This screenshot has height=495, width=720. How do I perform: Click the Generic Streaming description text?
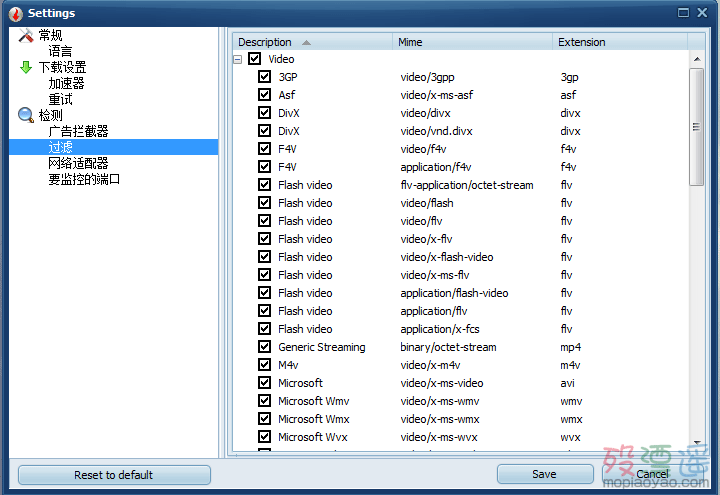[x=322, y=347]
